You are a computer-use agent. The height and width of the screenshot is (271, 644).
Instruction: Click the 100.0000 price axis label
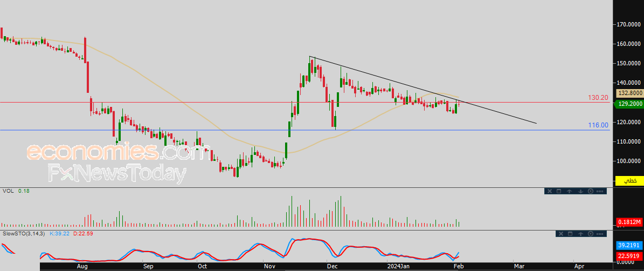[629, 161]
